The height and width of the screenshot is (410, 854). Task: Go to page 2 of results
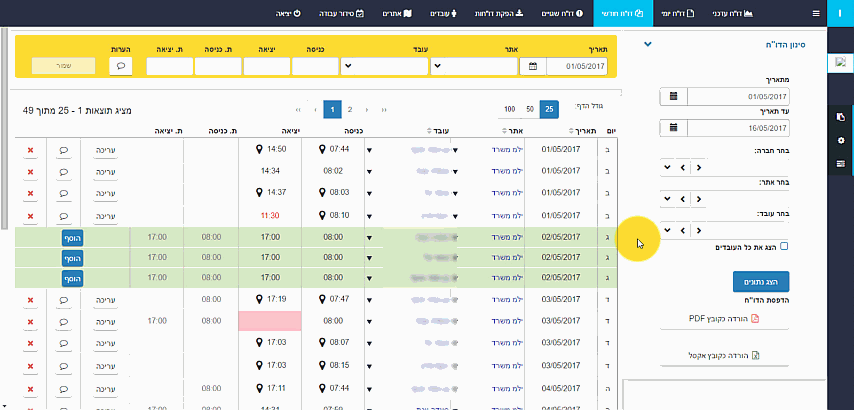coord(350,109)
